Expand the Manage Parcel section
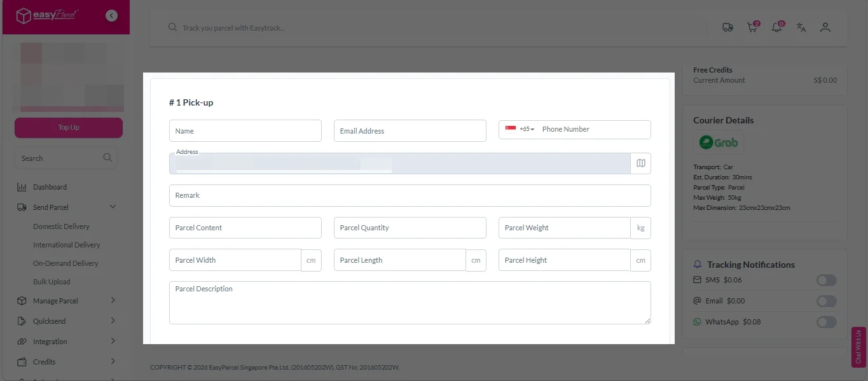The height and width of the screenshot is (381, 868). tap(113, 300)
